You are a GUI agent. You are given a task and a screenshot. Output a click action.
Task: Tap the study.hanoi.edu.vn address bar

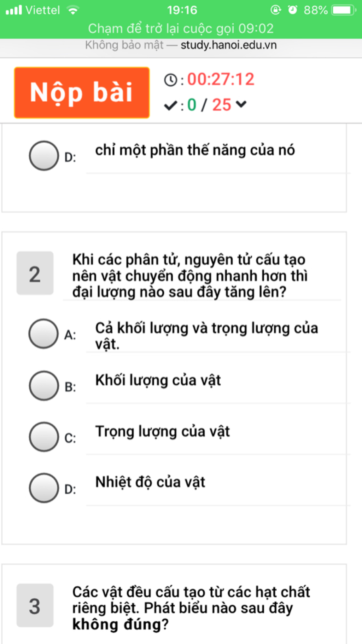[181, 46]
